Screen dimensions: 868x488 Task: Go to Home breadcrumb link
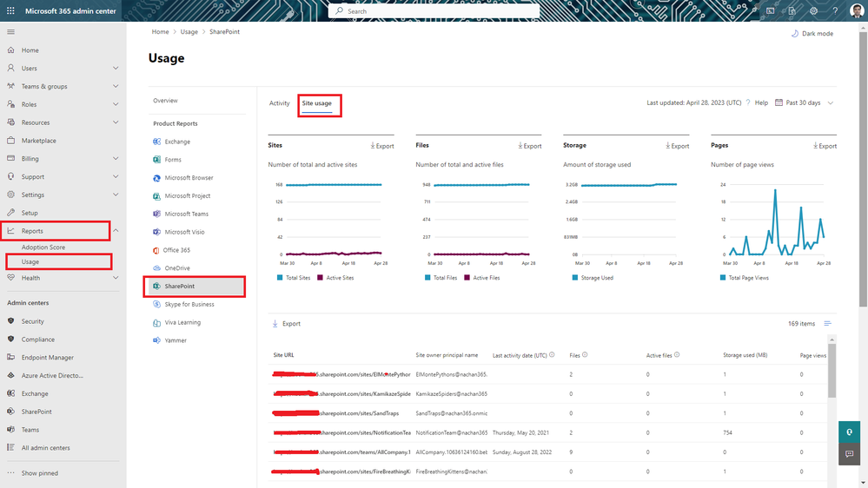tap(160, 31)
